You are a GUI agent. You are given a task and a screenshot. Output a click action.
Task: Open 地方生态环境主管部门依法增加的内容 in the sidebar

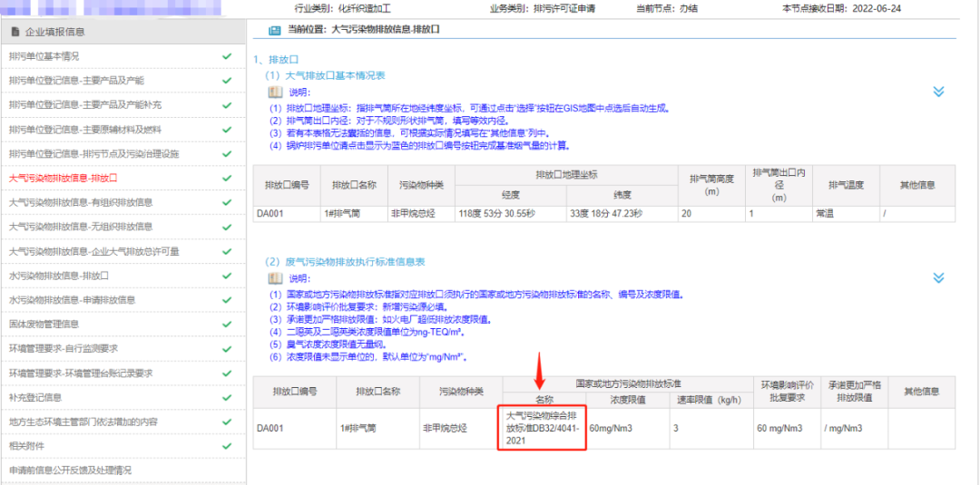[x=83, y=422]
